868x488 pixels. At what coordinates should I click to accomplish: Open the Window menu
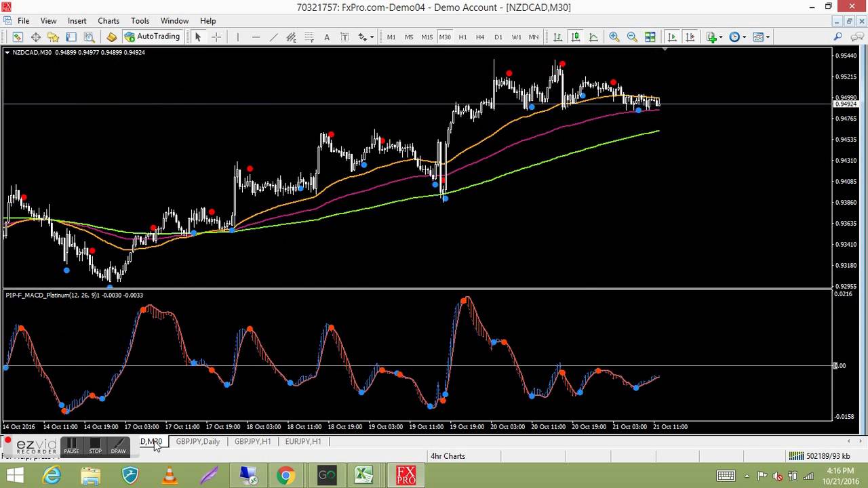click(x=174, y=21)
